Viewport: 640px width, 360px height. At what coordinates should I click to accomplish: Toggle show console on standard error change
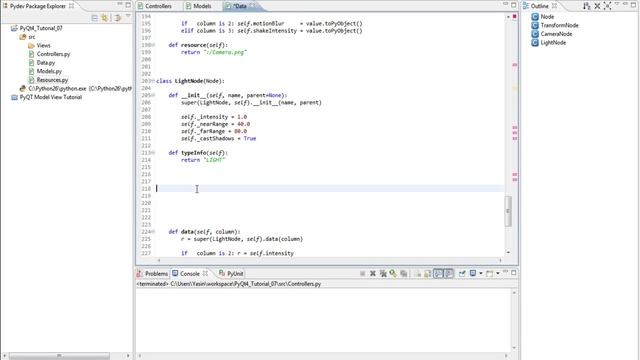click(x=449, y=273)
